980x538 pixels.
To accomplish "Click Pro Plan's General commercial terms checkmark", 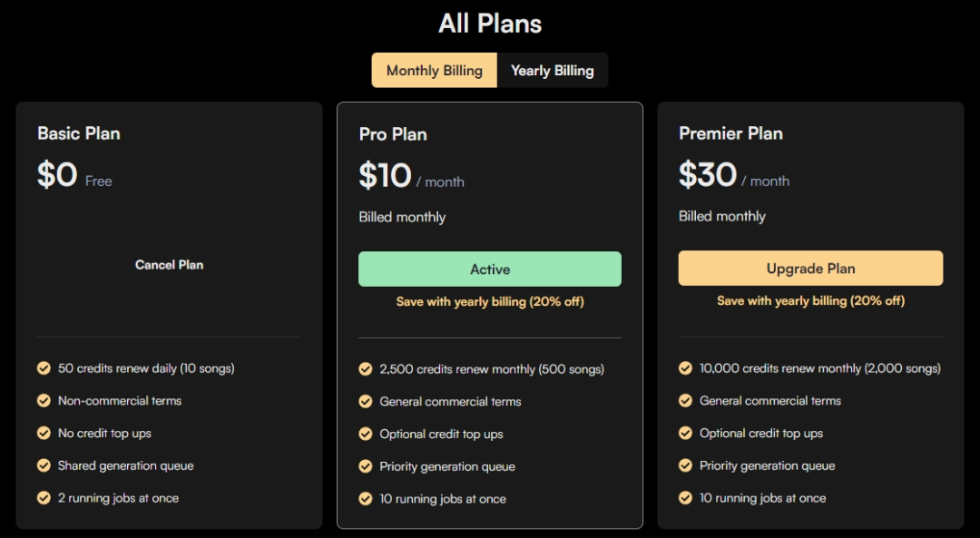I will tap(366, 401).
